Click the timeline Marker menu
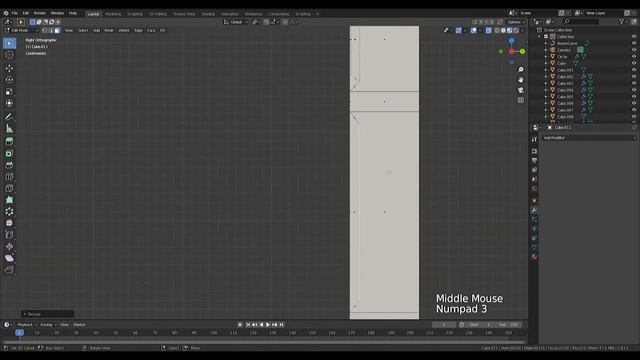The width and height of the screenshot is (640, 360). pyautogui.click(x=79, y=325)
